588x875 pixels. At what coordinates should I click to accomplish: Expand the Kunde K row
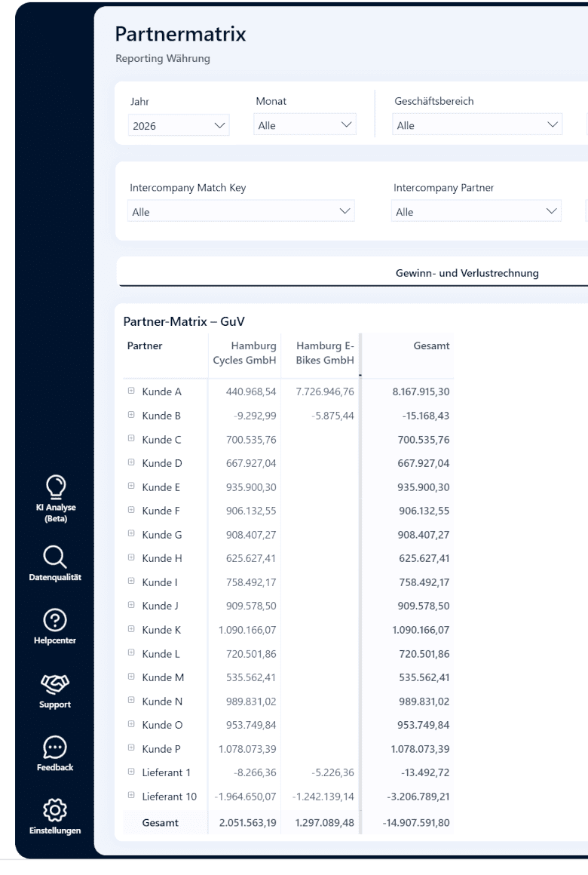pos(131,629)
